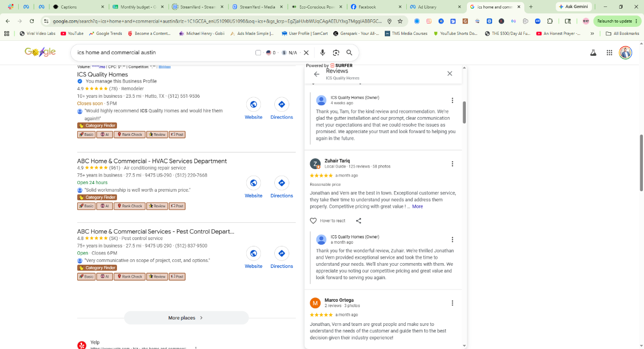
Task: Get Directions to ABC HVAC Services Department
Action: 281,183
